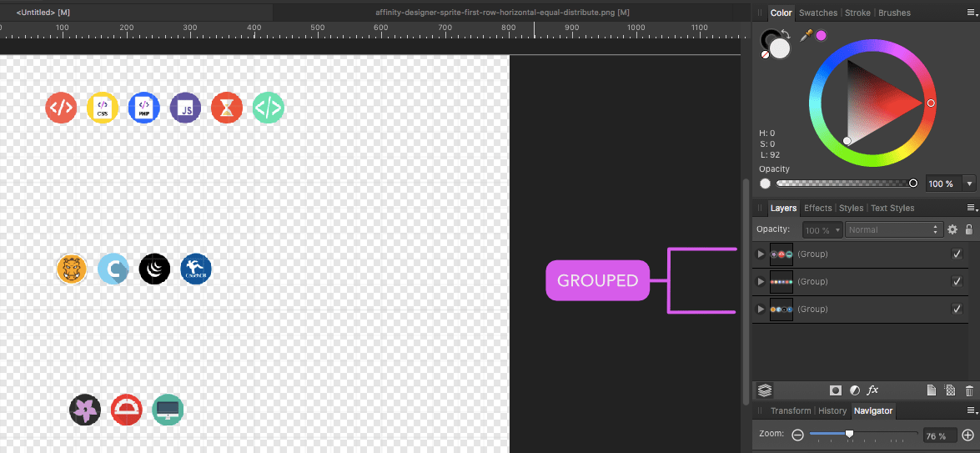980x453 pixels.
Task: Zoom in with the Navigator plus button
Action: [x=967, y=435]
